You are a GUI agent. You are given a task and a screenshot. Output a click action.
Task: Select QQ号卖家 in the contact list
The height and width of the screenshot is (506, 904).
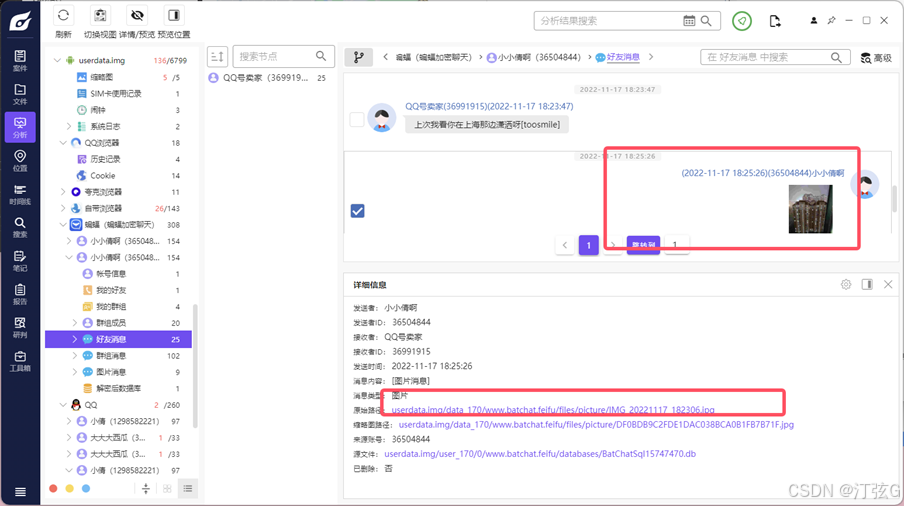tap(268, 78)
